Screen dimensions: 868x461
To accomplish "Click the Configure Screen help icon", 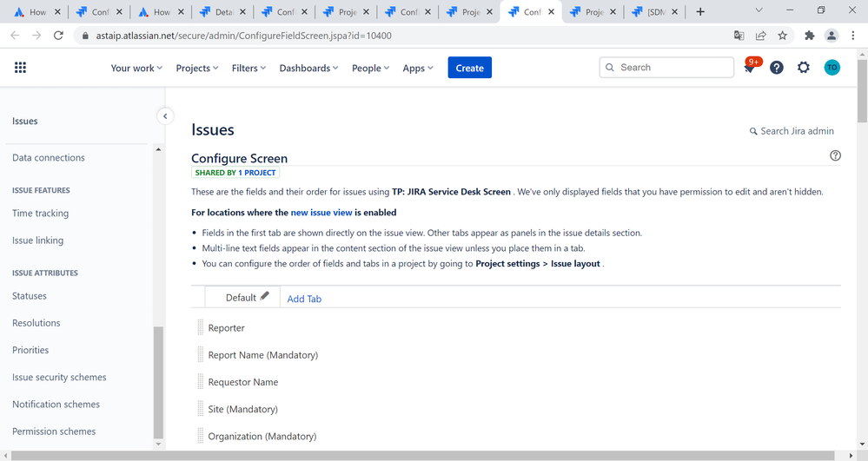I will pyautogui.click(x=835, y=155).
